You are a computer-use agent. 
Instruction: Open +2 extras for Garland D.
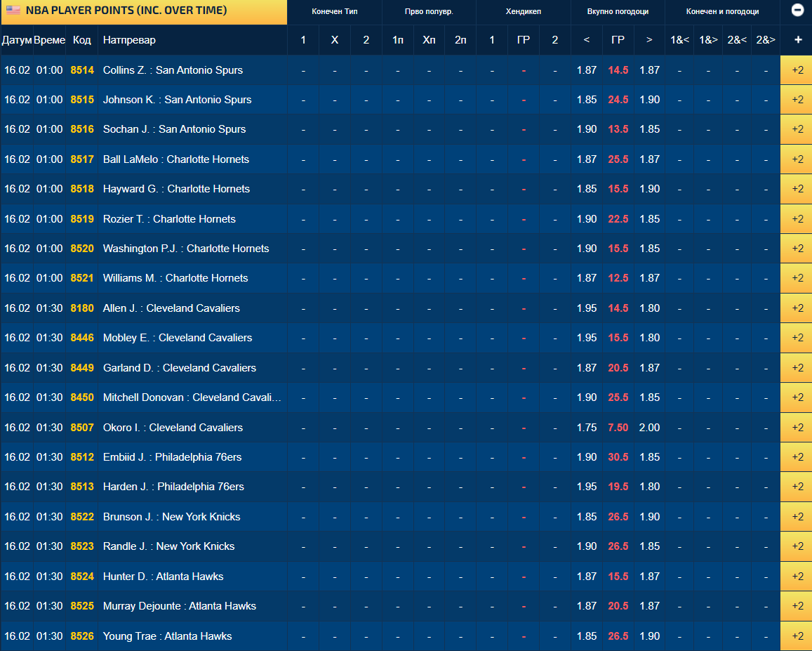[797, 367]
